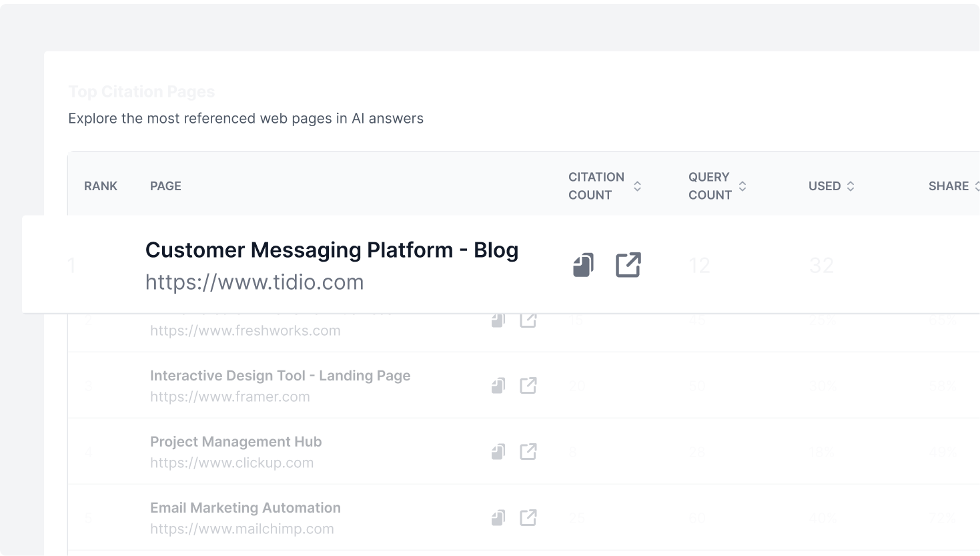This screenshot has width=980, height=556.
Task: Open the https://www.tidio.com URL
Action: click(x=255, y=282)
